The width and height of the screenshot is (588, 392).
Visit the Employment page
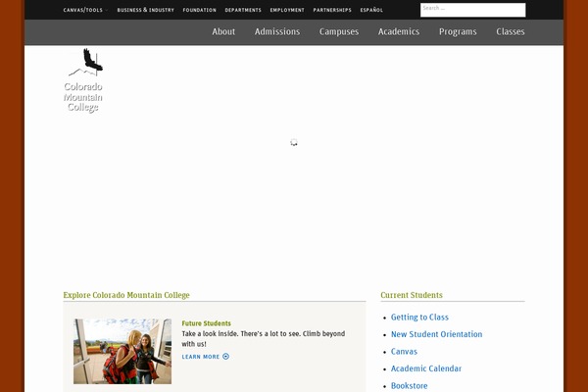coord(287,10)
